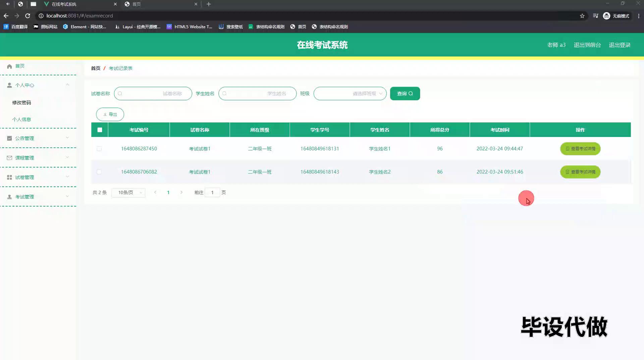This screenshot has width=644, height=360.
Task: Check the row for exam 1648086706082
Action: (x=99, y=172)
